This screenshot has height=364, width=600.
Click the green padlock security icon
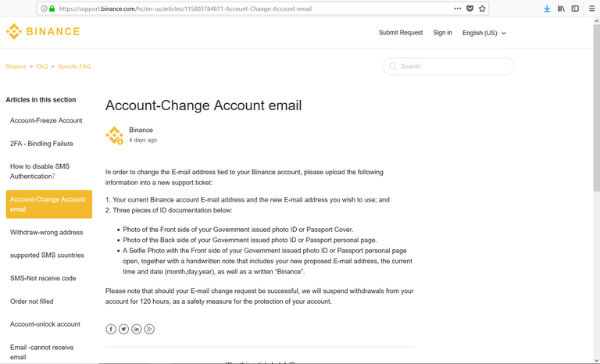click(52, 9)
